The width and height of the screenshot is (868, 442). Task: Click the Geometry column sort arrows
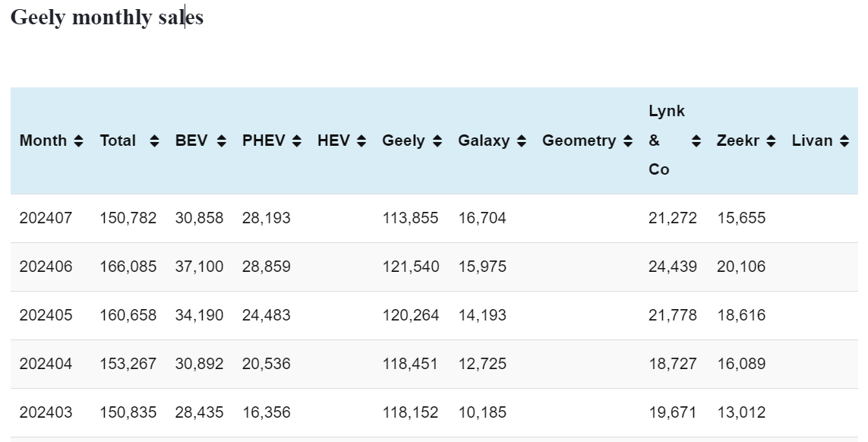[627, 141]
